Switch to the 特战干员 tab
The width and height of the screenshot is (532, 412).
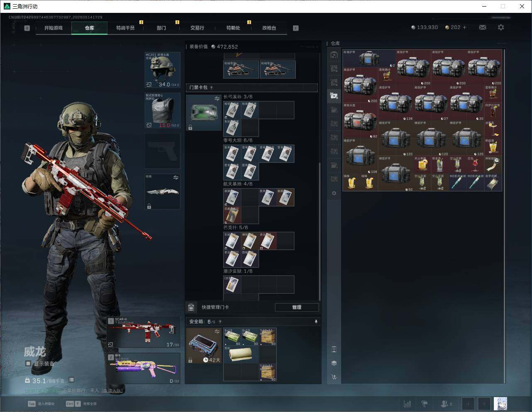coord(125,28)
